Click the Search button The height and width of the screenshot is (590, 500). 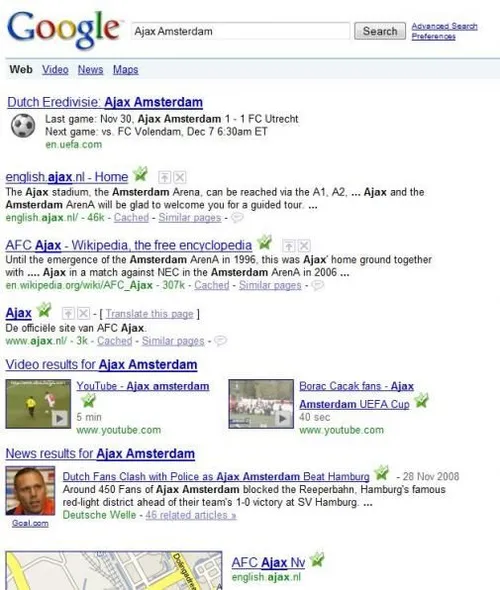[x=380, y=31]
